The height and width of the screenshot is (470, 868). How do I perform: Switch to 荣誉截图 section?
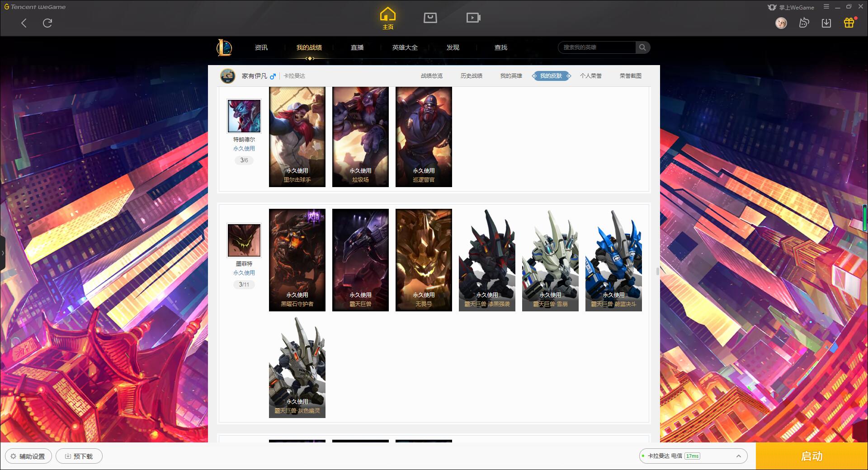(x=631, y=76)
